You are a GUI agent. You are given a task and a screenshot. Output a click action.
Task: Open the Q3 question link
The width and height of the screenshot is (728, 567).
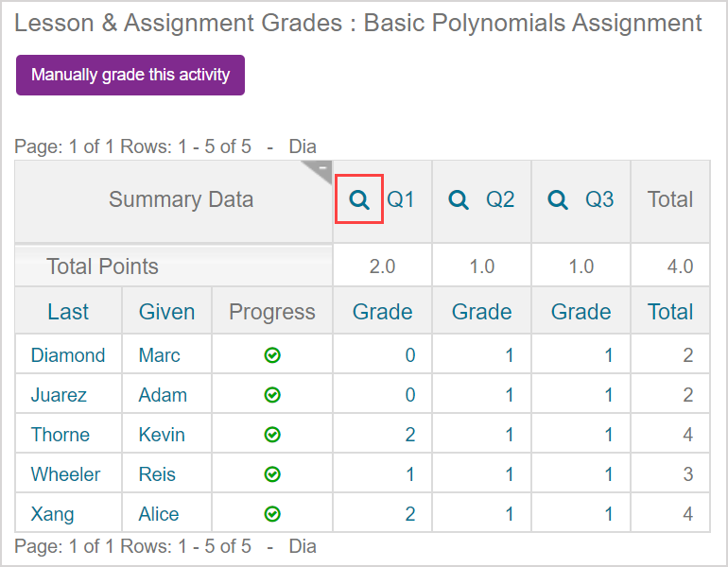click(x=599, y=199)
